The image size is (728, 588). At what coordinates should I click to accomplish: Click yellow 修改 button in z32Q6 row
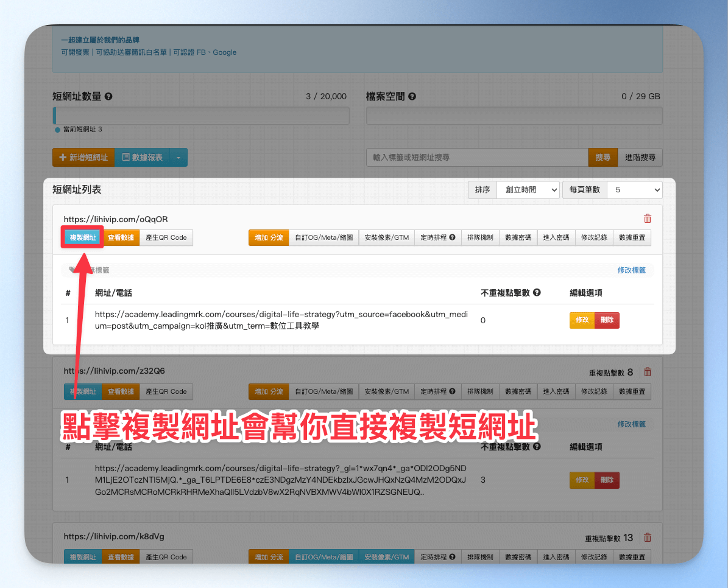tap(582, 480)
